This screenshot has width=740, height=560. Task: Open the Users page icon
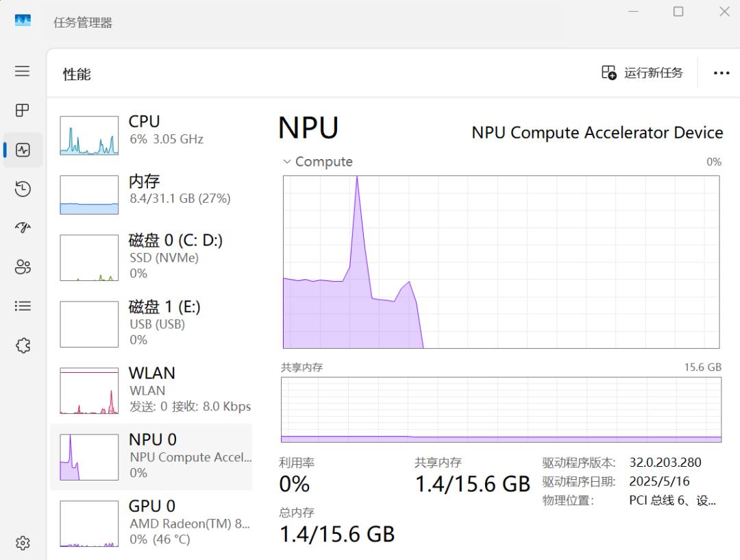pyautogui.click(x=23, y=267)
